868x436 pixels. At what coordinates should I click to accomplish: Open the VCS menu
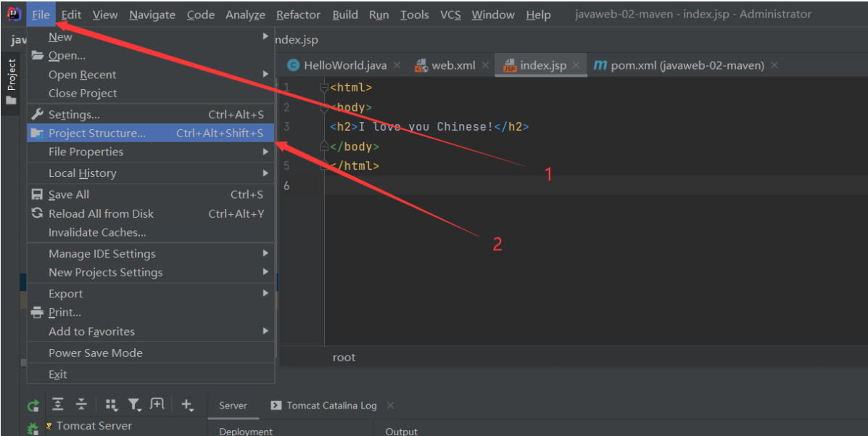pyautogui.click(x=450, y=15)
